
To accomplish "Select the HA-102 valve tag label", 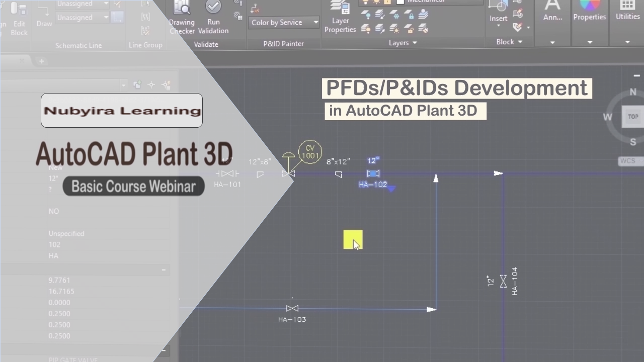I will (x=373, y=185).
